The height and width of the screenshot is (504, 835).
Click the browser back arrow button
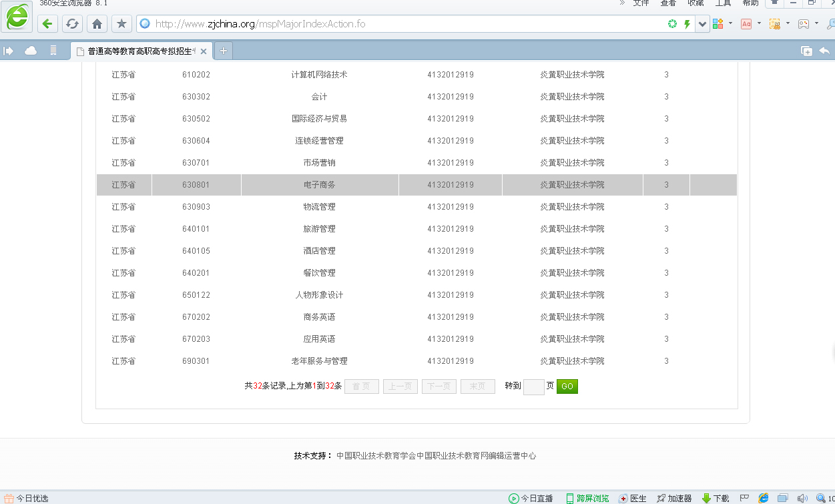click(47, 24)
